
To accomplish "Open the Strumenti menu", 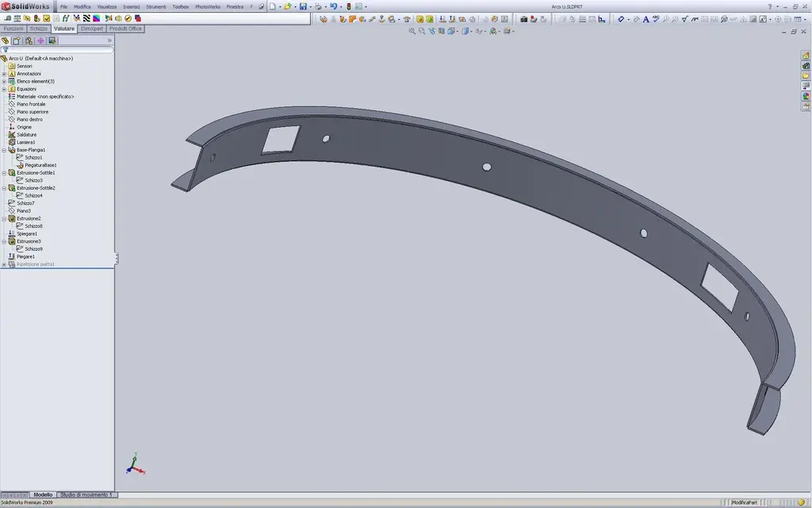I will [156, 6].
